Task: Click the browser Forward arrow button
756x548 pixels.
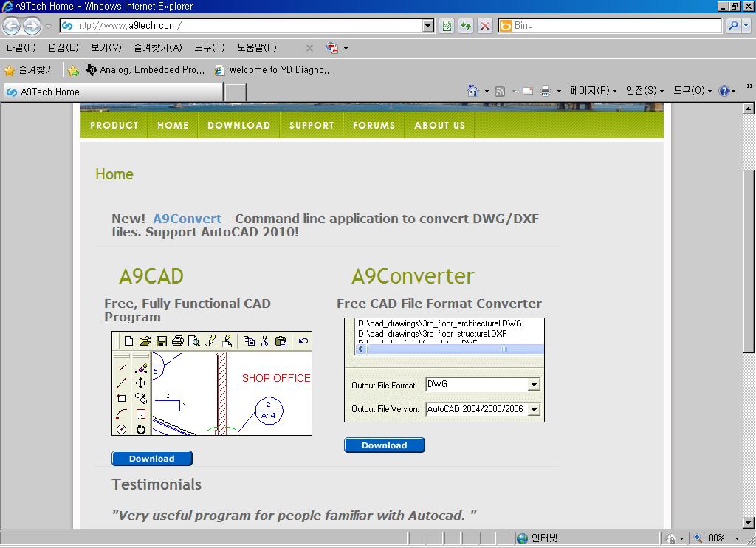Action: pos(32,26)
